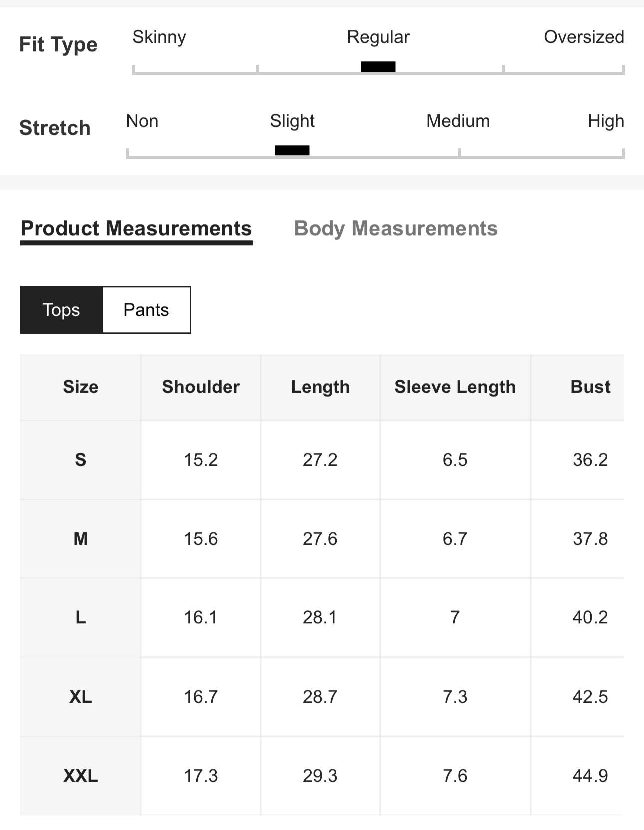
Task: Select the L size row label
Action: click(81, 617)
